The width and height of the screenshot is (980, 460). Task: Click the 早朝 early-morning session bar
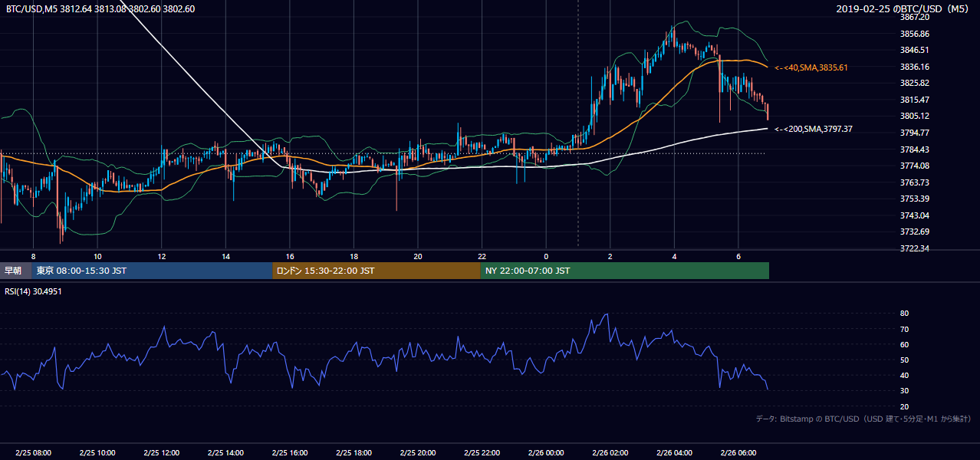click(x=15, y=271)
